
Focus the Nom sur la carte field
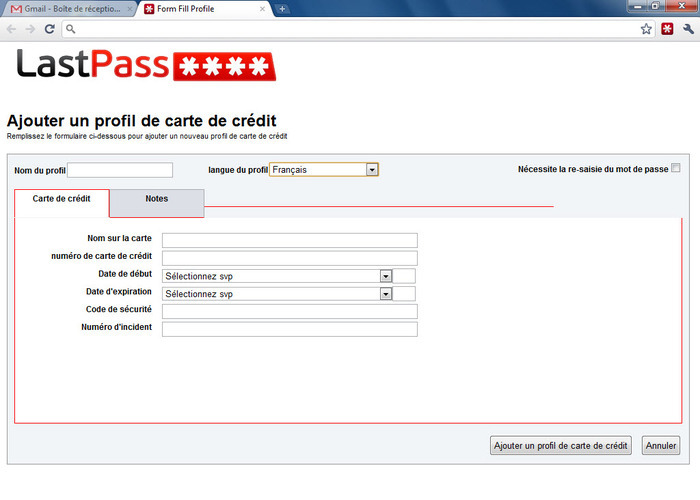coord(290,240)
